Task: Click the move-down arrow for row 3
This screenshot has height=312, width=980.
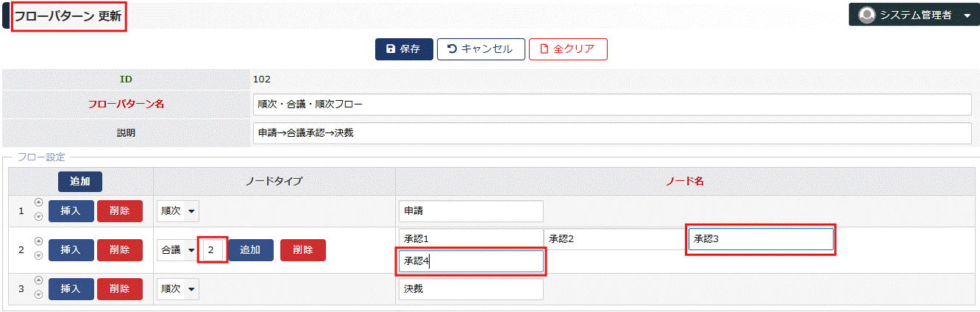Action: tap(38, 294)
